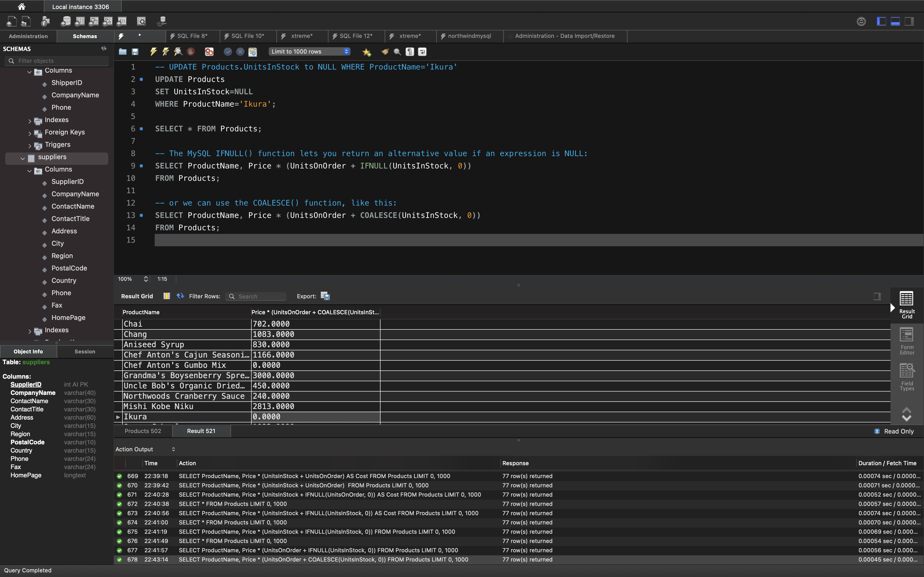
Task: Click the Explain query magnifier-lightning icon
Action: click(x=178, y=52)
